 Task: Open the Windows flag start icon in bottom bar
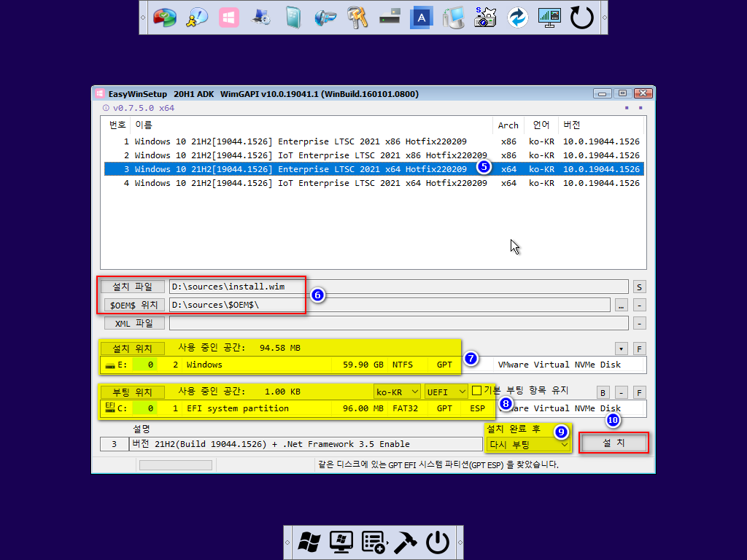[x=309, y=542]
